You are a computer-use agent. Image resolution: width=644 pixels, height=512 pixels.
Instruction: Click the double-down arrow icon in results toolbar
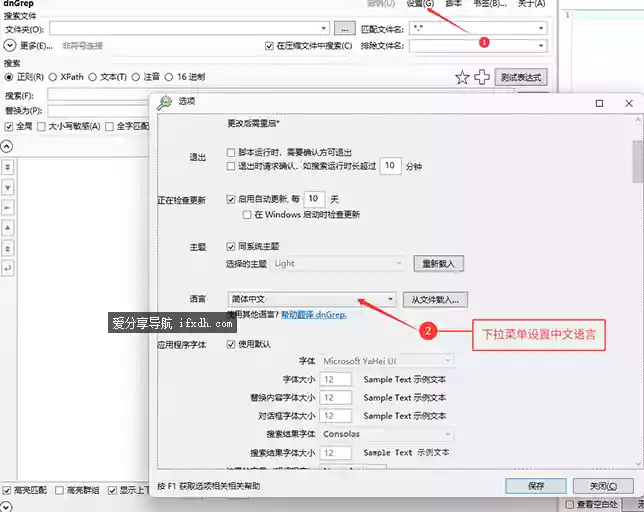coord(8,167)
